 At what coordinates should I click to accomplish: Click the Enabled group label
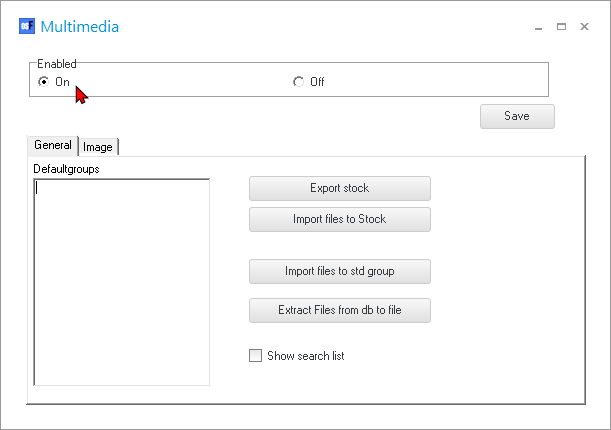coord(57,64)
